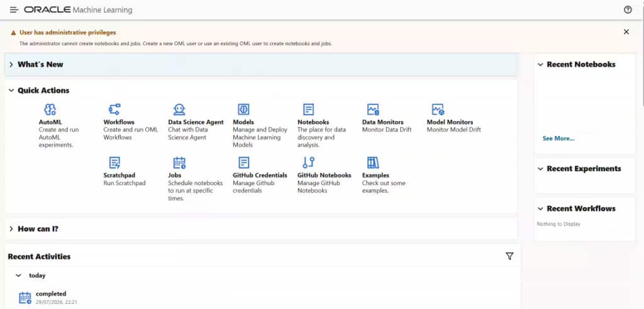
Task: Click the 'completed' activity entry
Action: point(51,294)
